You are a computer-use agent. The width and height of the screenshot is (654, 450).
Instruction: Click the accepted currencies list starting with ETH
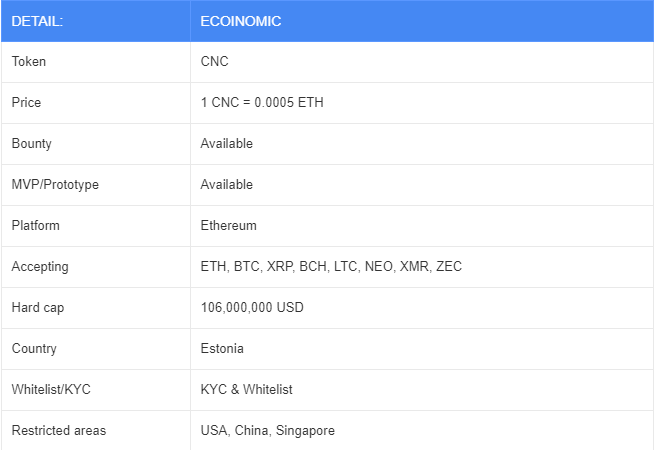tap(331, 267)
